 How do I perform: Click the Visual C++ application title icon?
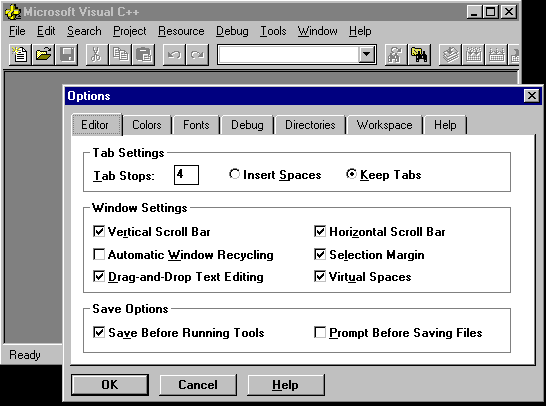pyautogui.click(x=13, y=12)
